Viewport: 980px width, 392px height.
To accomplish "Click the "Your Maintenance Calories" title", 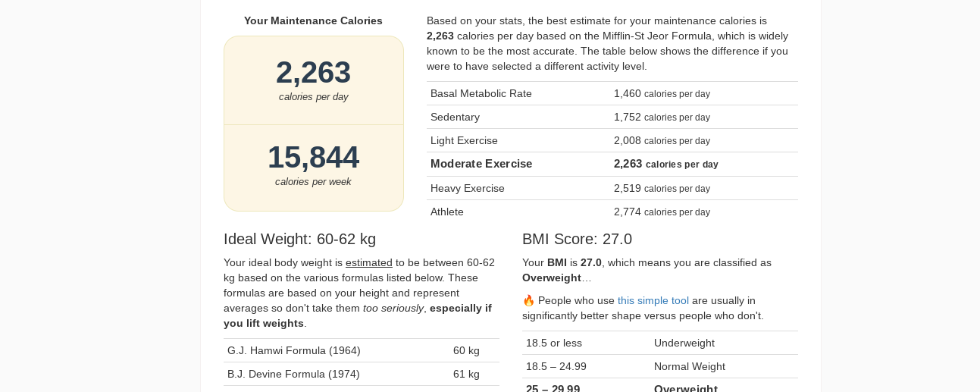I will 313,20.
